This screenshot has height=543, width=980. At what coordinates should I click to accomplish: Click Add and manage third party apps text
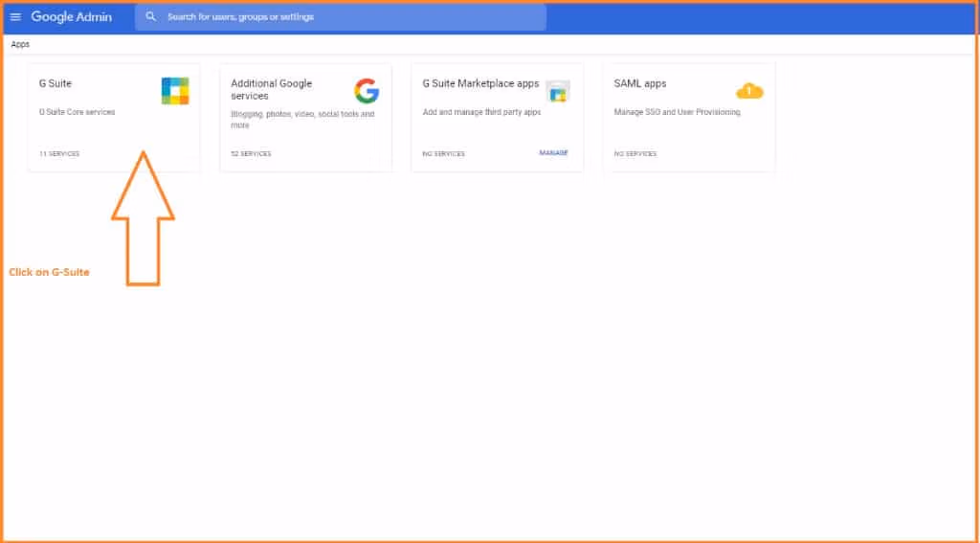(481, 112)
